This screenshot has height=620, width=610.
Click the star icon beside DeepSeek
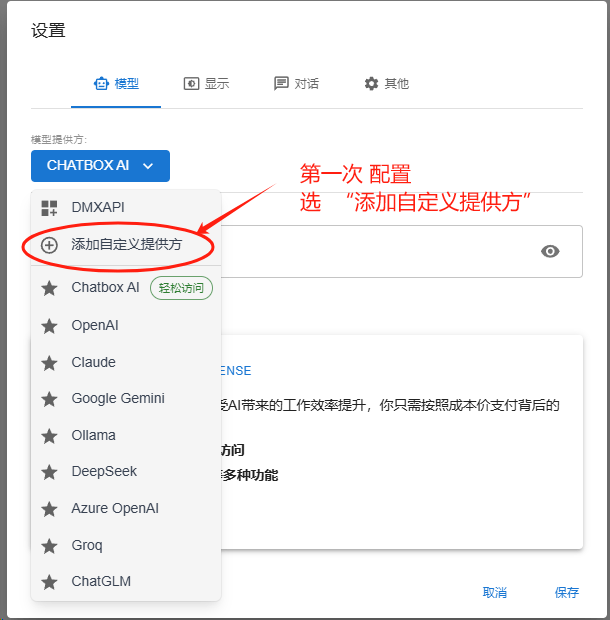click(49, 472)
